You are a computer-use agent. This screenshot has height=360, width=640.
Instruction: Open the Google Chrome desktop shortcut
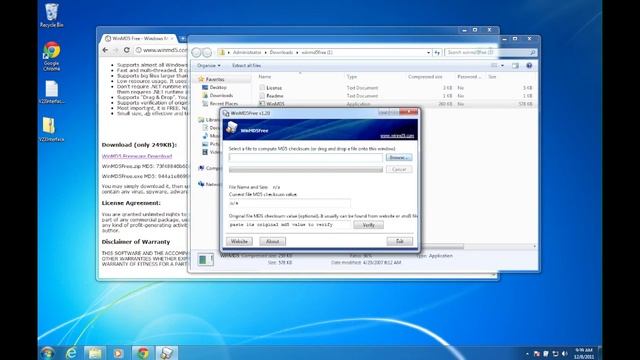pos(51,56)
